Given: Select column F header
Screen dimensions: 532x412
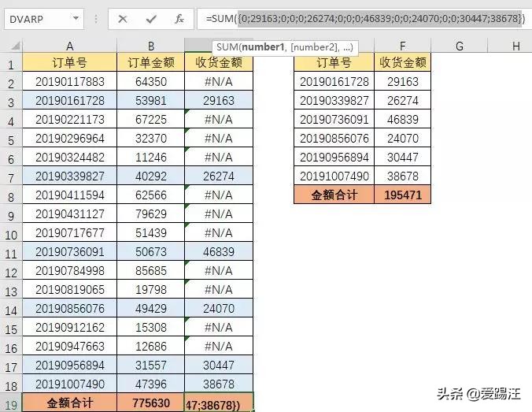Looking at the screenshot, I should (x=402, y=46).
